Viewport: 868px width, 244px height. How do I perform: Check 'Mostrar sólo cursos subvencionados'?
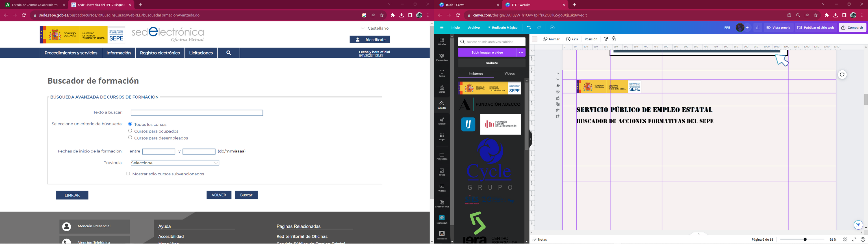point(128,174)
